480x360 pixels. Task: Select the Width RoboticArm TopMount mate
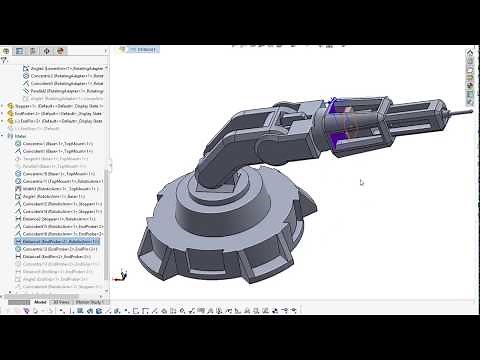click(x=57, y=189)
